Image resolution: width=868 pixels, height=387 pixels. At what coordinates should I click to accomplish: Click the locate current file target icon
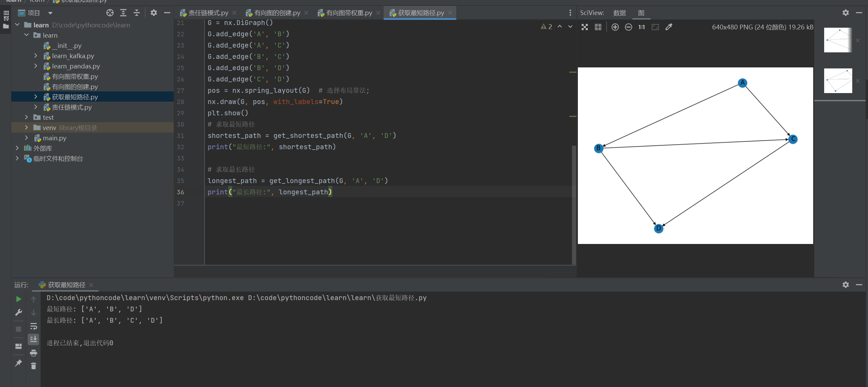coord(110,13)
